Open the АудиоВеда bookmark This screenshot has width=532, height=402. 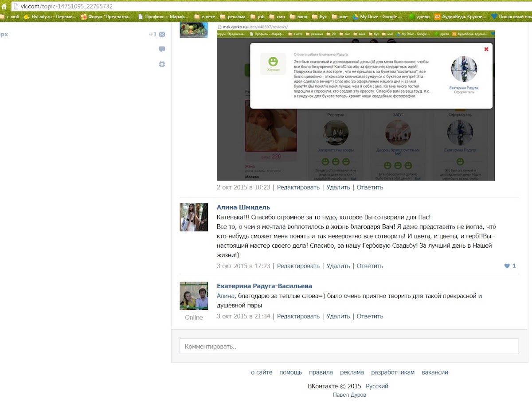point(460,17)
